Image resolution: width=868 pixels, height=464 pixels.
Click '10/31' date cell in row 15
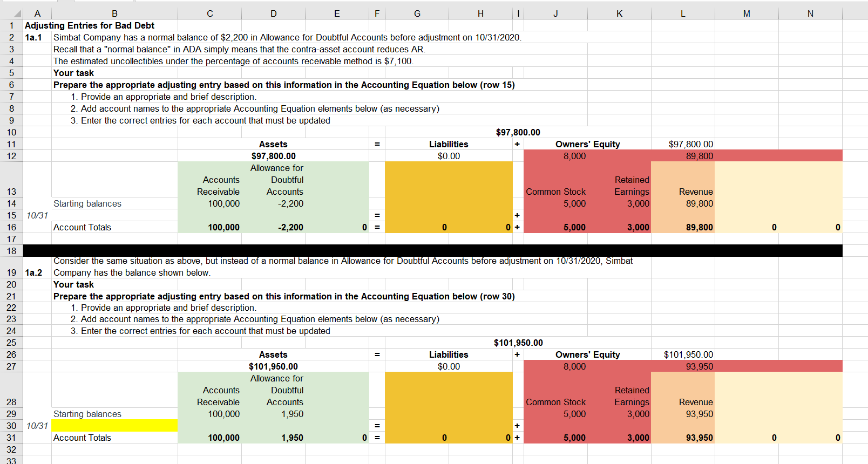(37, 215)
